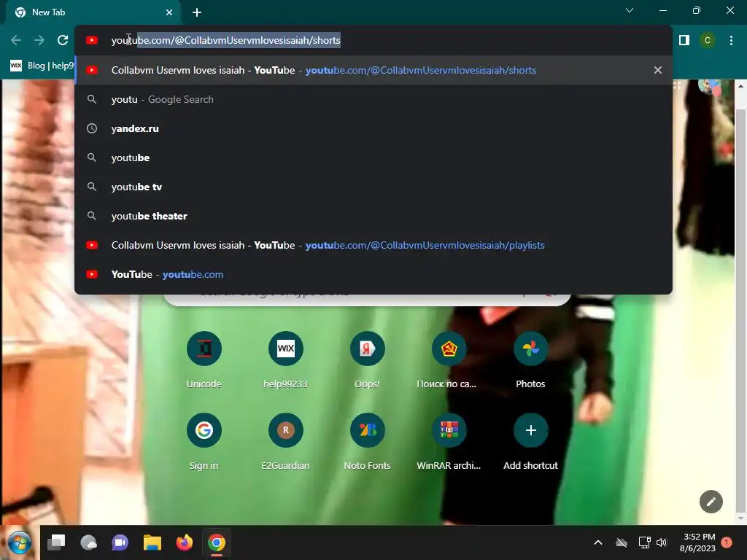Pick the 'youtube tv' suggestion
The height and width of the screenshot is (560, 747).
pos(373,187)
